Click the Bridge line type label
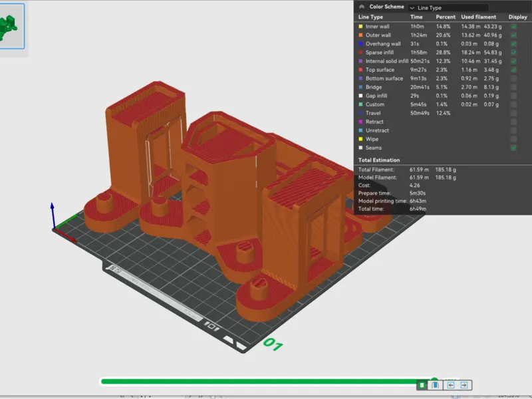 pos(374,87)
